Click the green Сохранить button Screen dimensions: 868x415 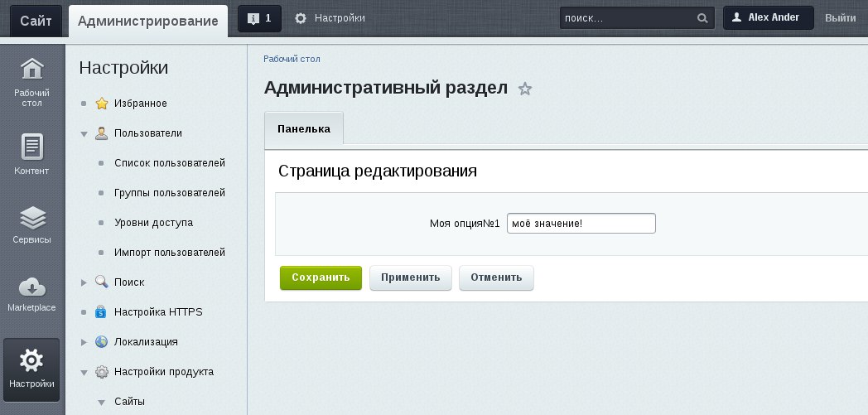[321, 277]
